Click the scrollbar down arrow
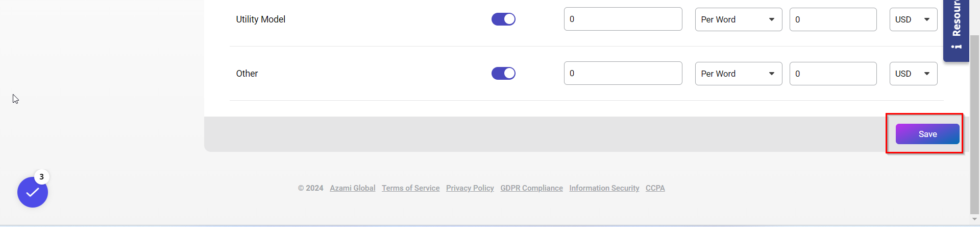The width and height of the screenshot is (980, 227). click(974, 219)
